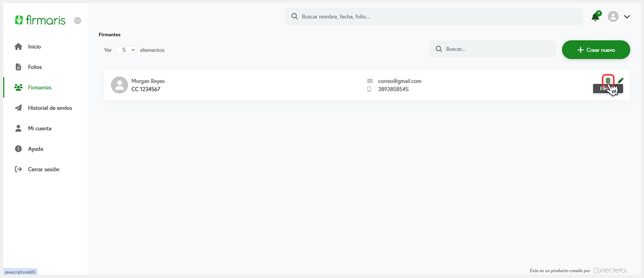The height and width of the screenshot is (278, 644).
Task: Open the Ayuda help page
Action: coord(35,149)
